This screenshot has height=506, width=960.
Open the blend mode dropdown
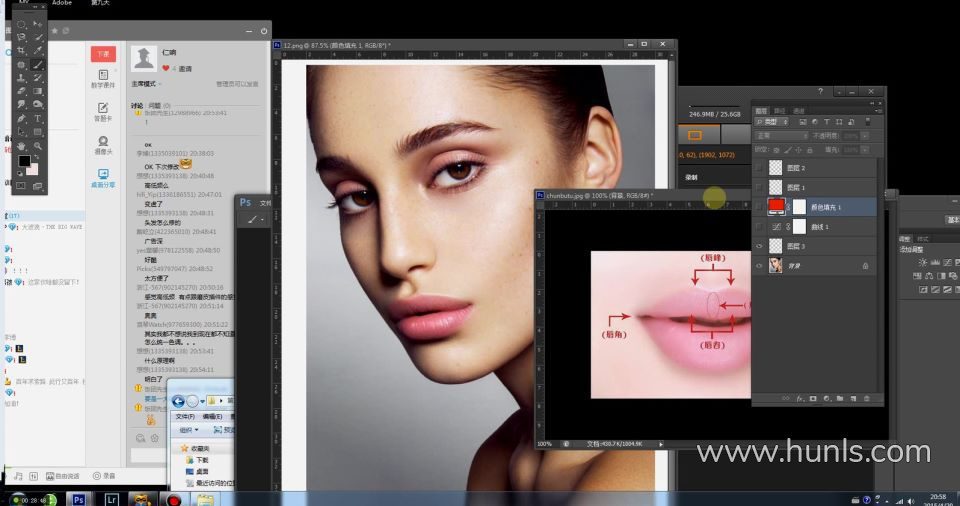pyautogui.click(x=781, y=135)
